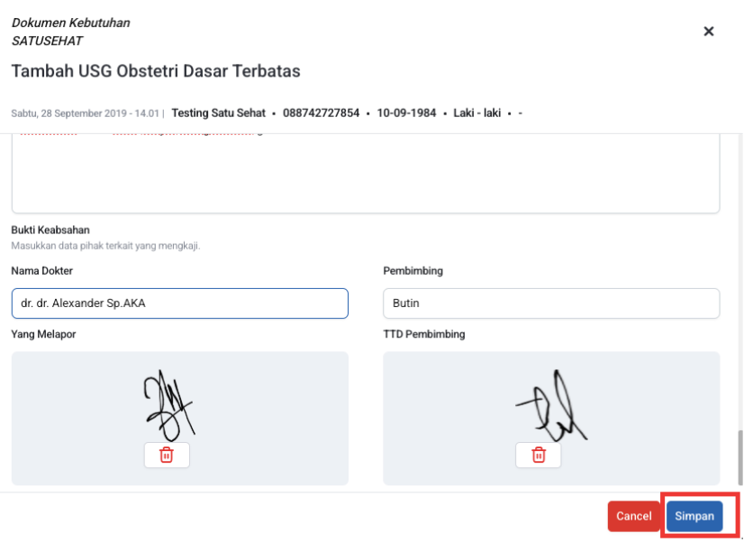Click the birth date 10-09-1984
Image resolution: width=753 pixels, height=560 pixels.
point(406,113)
